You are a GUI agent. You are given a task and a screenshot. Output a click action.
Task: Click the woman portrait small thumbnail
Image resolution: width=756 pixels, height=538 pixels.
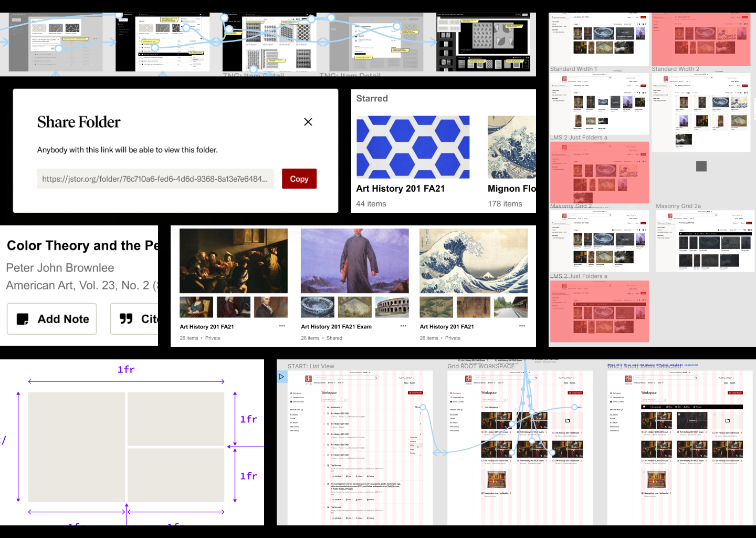196,307
